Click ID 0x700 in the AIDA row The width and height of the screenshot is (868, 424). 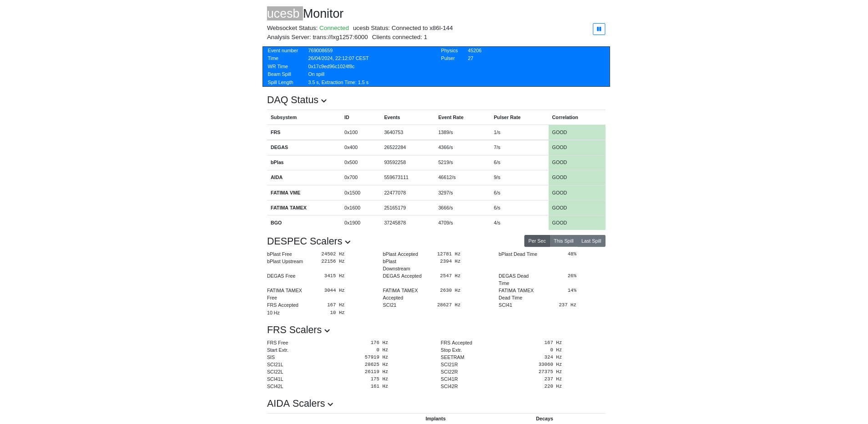pyautogui.click(x=351, y=177)
